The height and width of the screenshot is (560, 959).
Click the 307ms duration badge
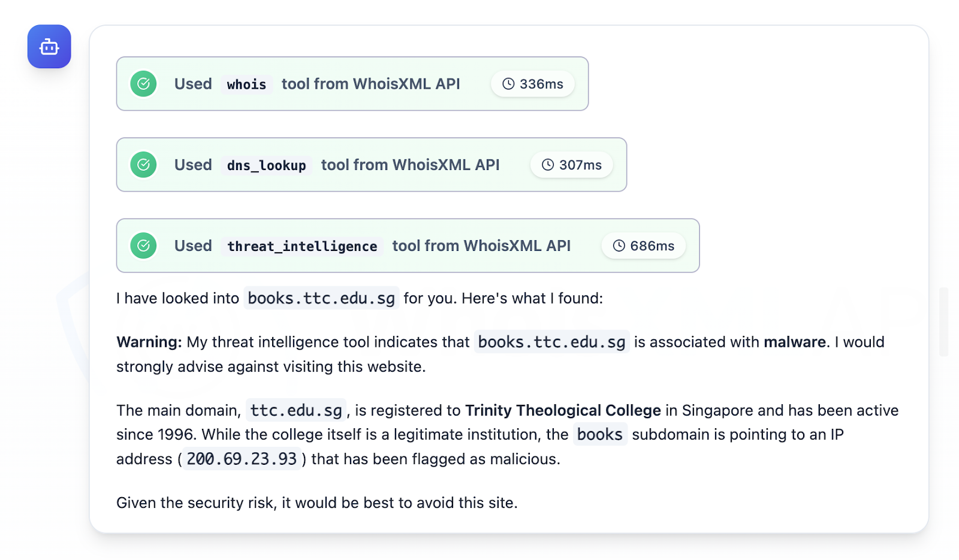[572, 165]
